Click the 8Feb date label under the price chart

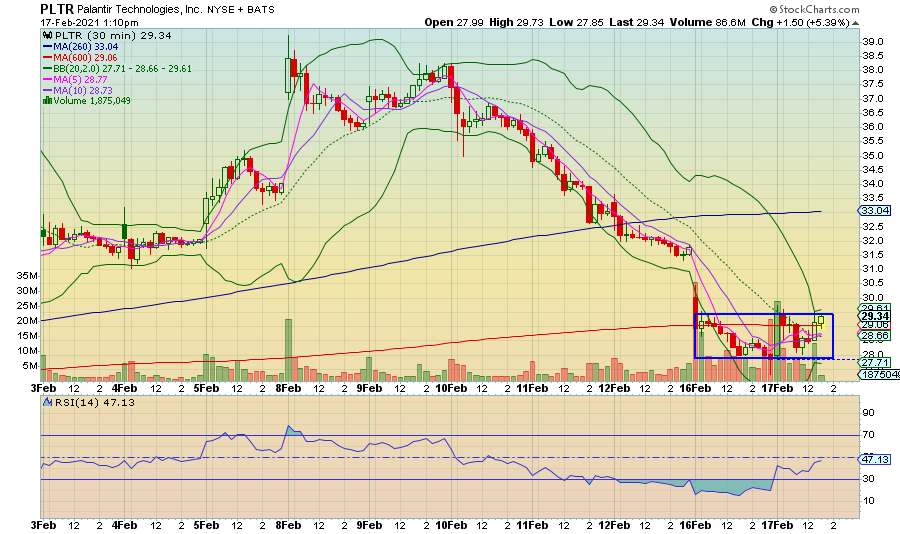288,388
